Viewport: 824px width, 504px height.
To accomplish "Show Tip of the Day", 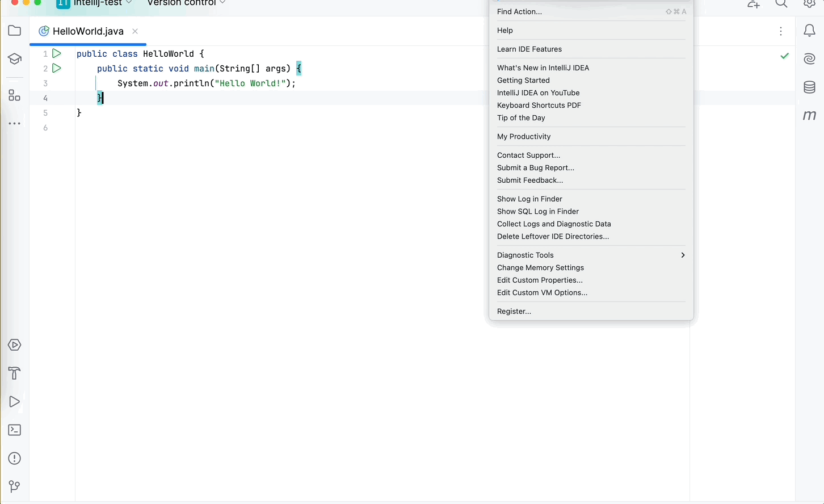I will pos(591,118).
